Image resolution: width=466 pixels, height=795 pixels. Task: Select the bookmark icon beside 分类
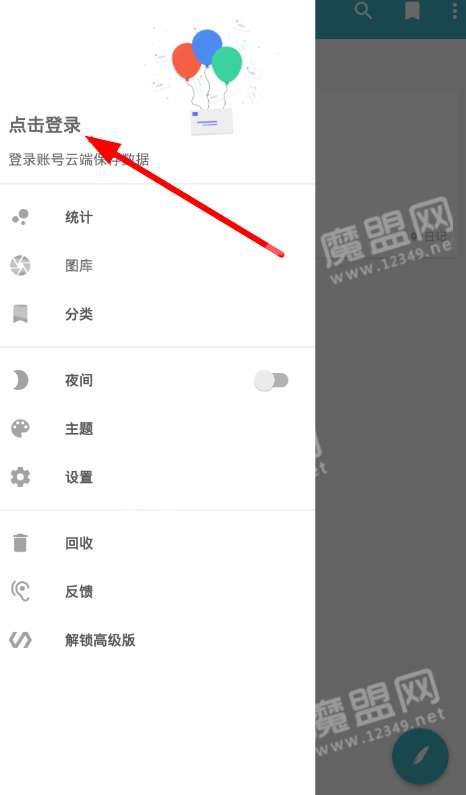click(x=20, y=314)
